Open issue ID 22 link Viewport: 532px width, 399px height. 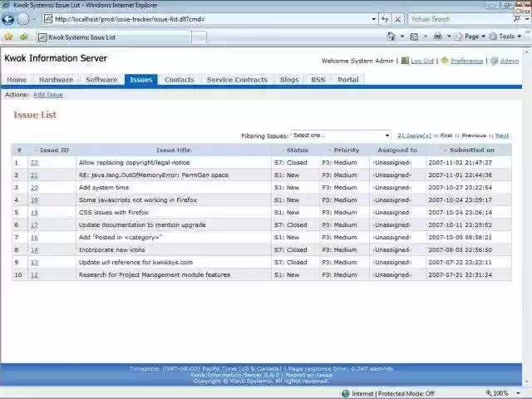[x=34, y=163]
